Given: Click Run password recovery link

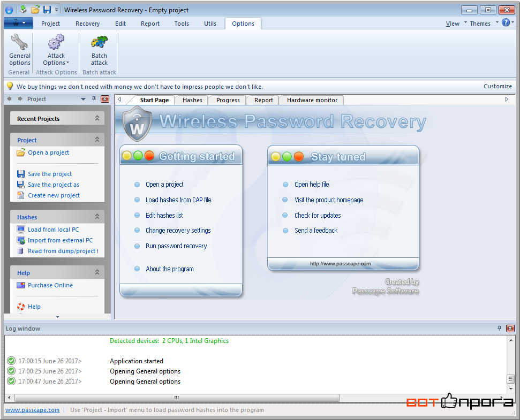Looking at the screenshot, I should [x=176, y=246].
